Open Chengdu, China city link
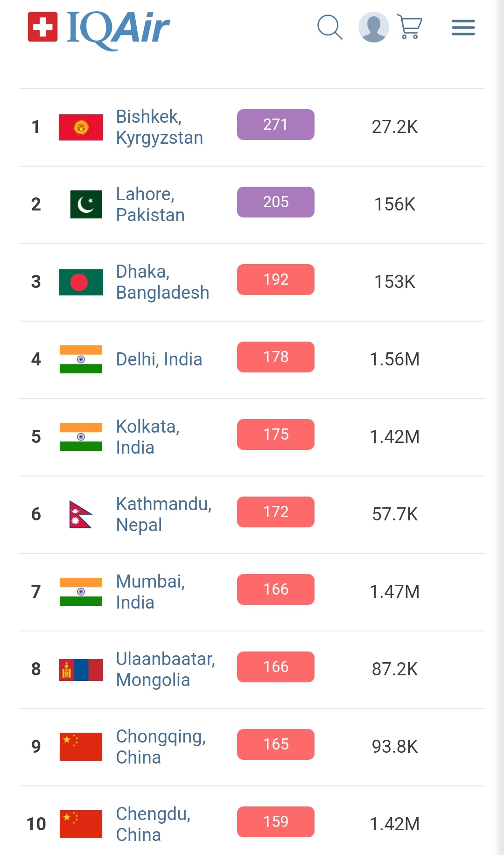 pyautogui.click(x=153, y=824)
